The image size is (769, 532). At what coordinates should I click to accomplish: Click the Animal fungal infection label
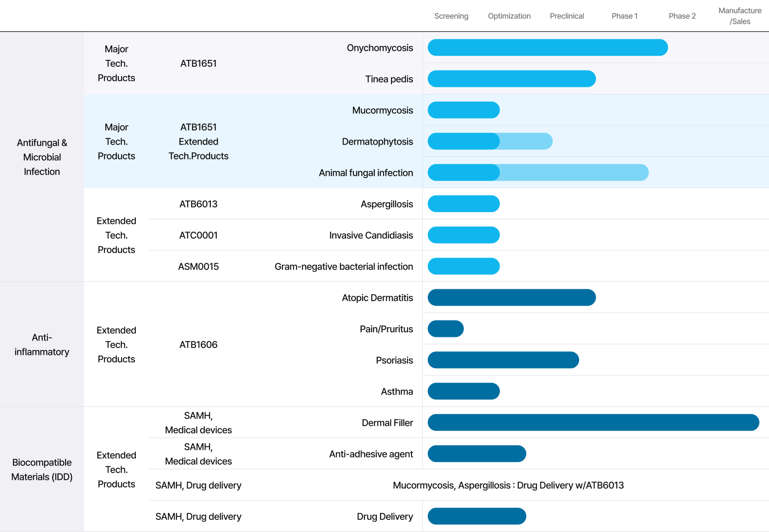(x=366, y=173)
